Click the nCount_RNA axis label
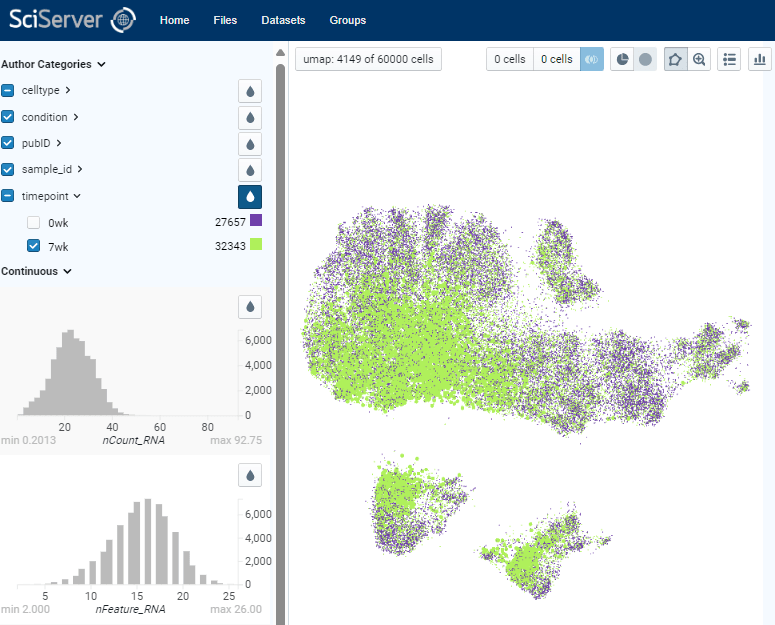 click(133, 440)
